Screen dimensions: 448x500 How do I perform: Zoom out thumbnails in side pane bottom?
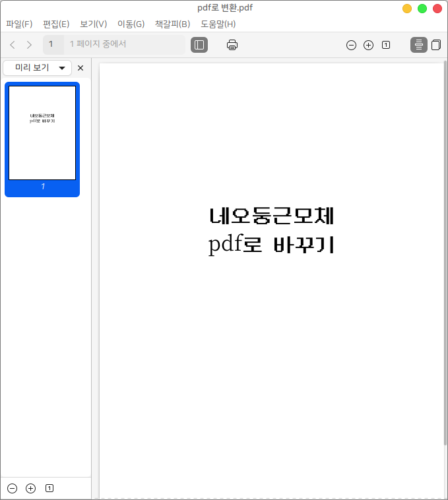12,488
